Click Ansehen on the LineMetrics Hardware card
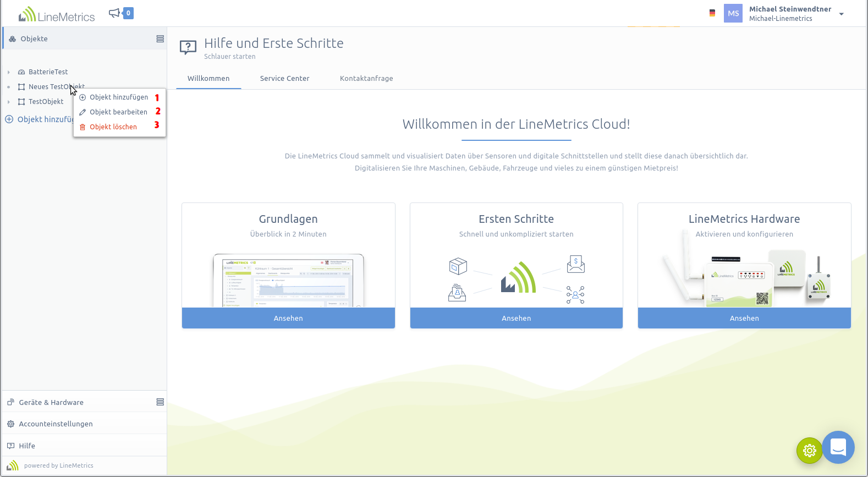Screen dimensions: 868x477 744,318
